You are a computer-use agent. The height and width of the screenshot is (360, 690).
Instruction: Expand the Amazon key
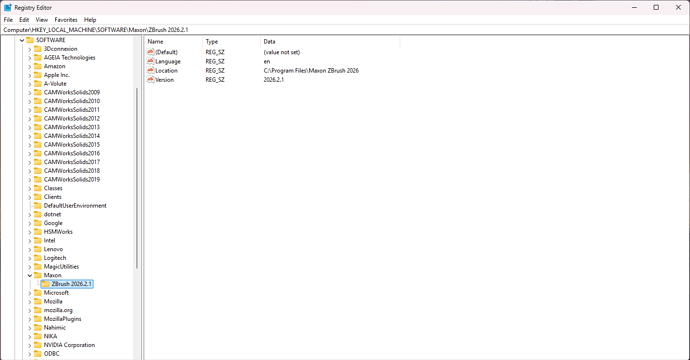point(30,66)
